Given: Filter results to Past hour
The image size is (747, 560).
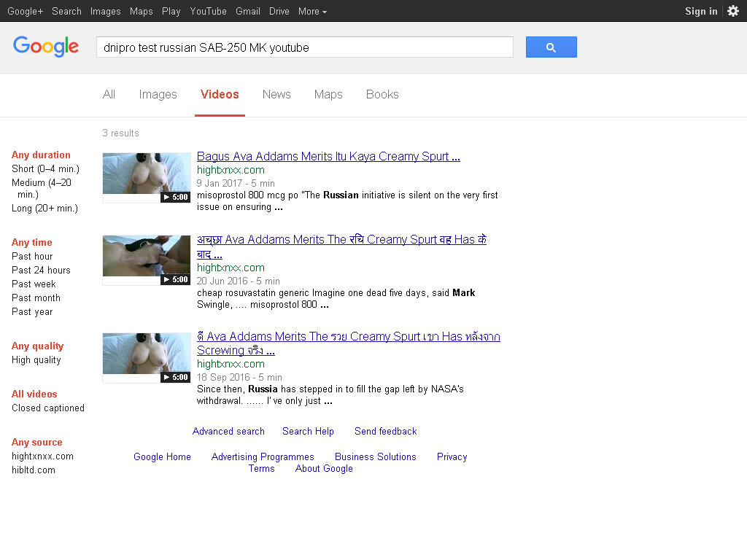Looking at the screenshot, I should [32, 256].
